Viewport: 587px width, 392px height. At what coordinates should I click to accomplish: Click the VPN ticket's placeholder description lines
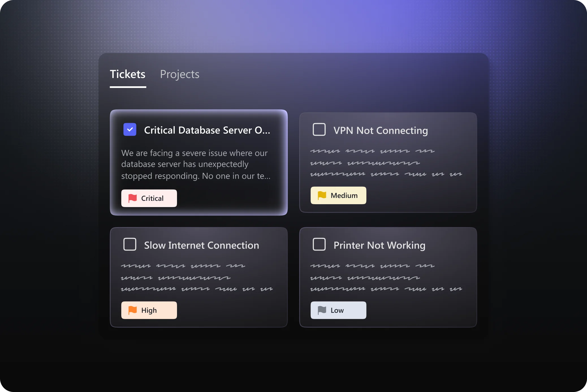click(x=386, y=163)
